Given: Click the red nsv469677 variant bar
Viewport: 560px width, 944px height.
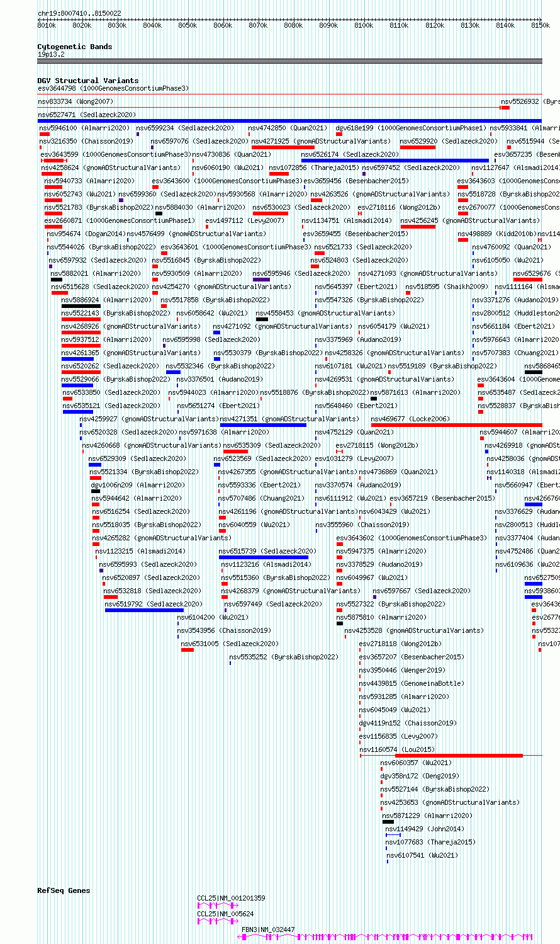Looking at the screenshot, I should [x=456, y=425].
